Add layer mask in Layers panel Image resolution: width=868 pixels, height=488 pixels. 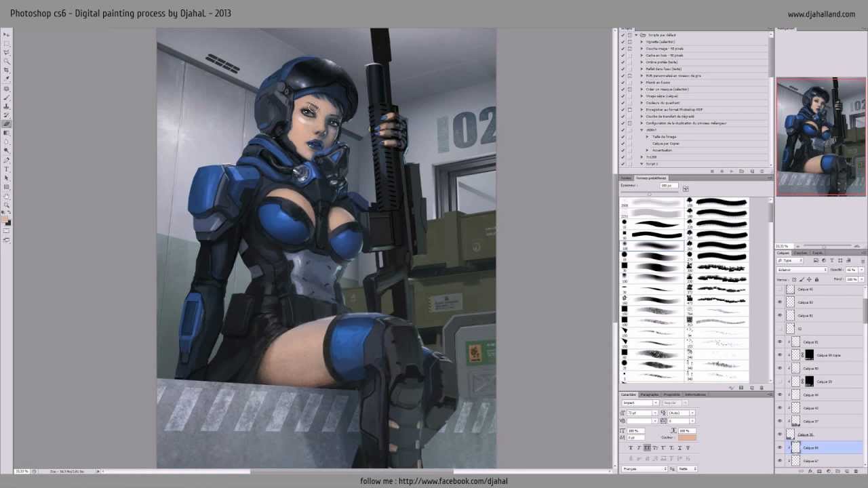click(819, 470)
